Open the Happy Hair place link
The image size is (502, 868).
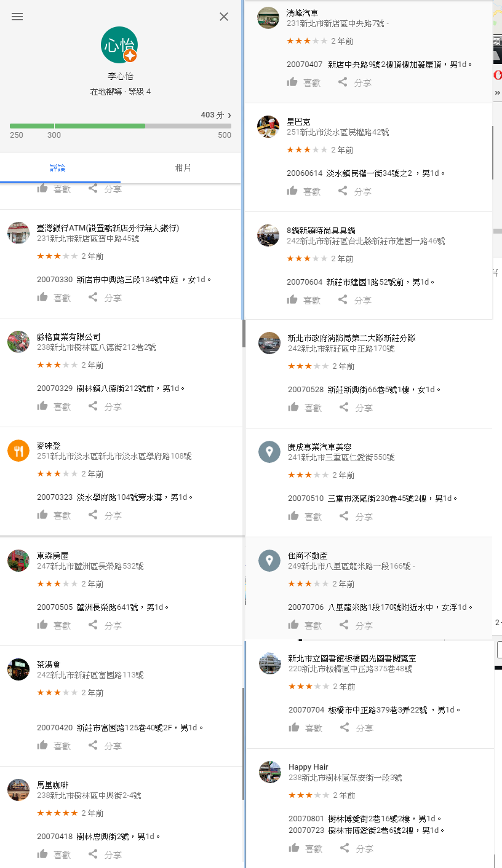click(308, 767)
